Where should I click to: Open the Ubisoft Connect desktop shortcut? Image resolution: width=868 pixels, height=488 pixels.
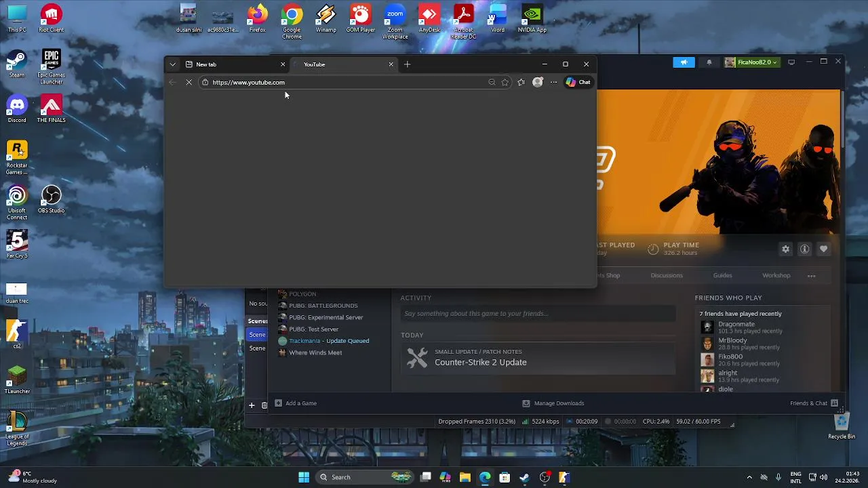(x=17, y=203)
